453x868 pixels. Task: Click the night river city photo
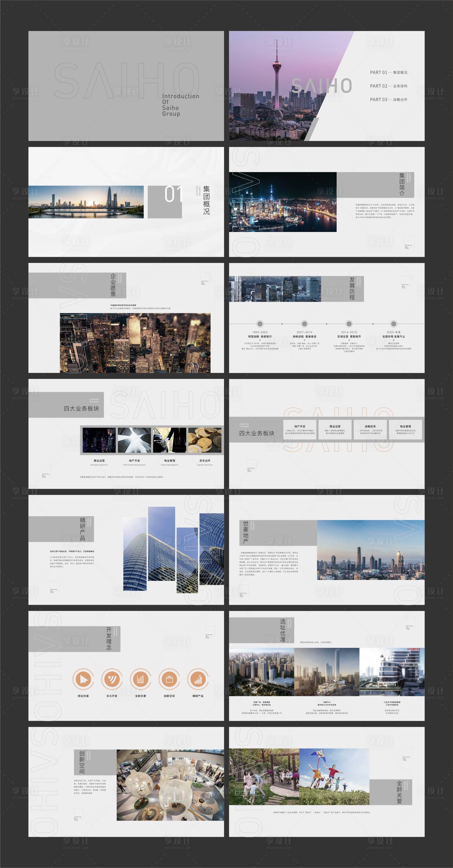(x=283, y=202)
